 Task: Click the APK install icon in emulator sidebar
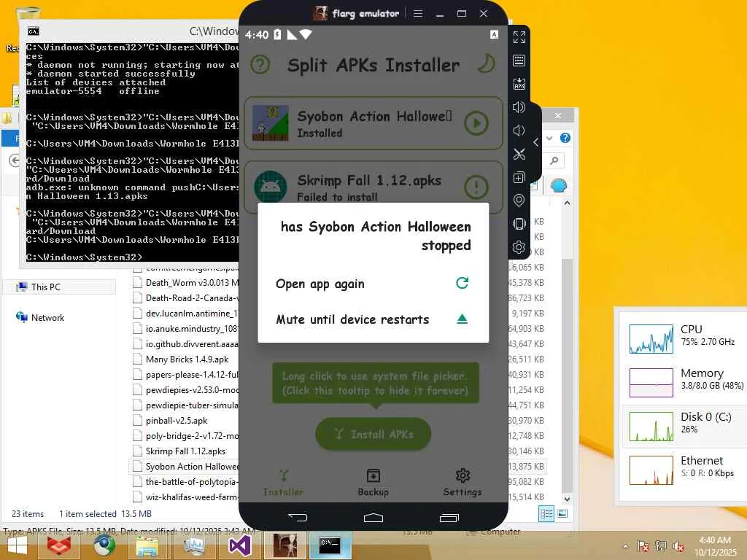point(519,84)
